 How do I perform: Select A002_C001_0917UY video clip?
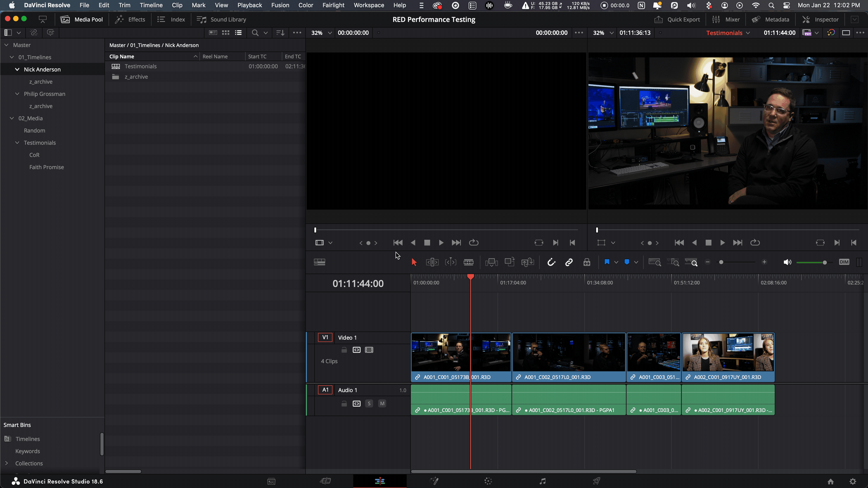coord(728,357)
